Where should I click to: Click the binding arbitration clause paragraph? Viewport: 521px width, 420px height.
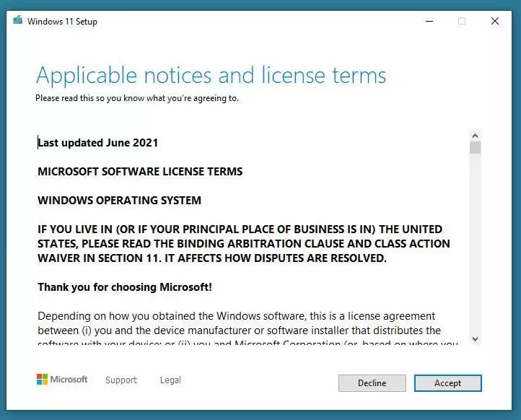tap(243, 244)
